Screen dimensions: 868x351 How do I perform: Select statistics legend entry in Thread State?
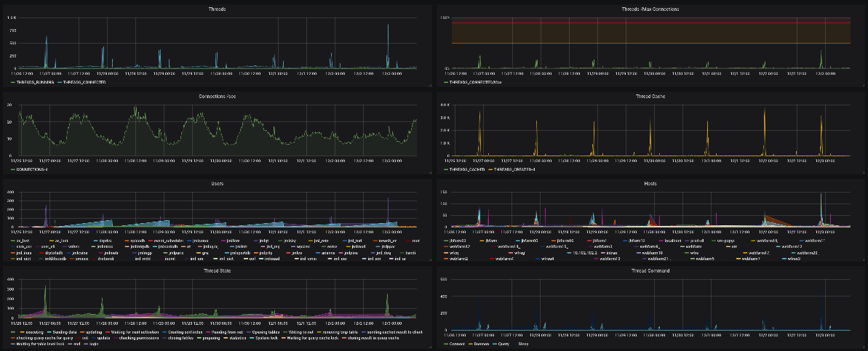tap(237, 339)
